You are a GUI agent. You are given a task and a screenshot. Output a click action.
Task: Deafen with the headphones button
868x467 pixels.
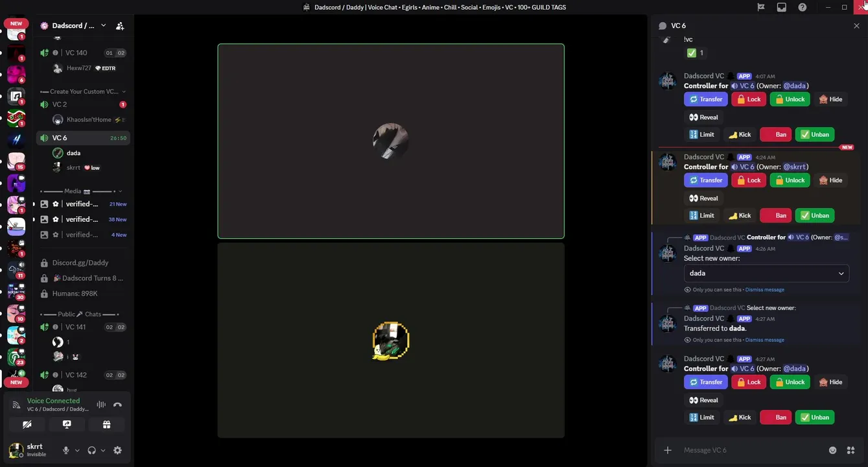point(91,450)
